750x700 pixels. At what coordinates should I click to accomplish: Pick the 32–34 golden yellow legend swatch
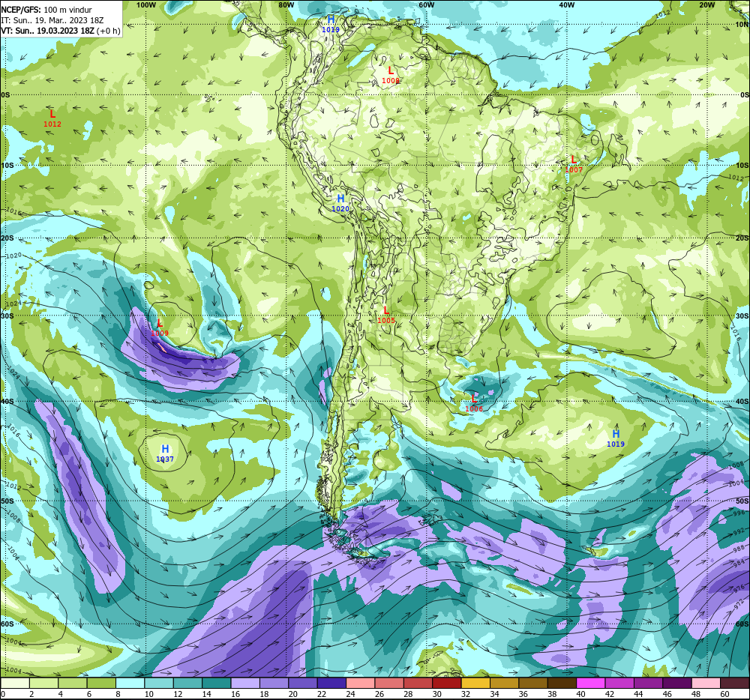476,684
